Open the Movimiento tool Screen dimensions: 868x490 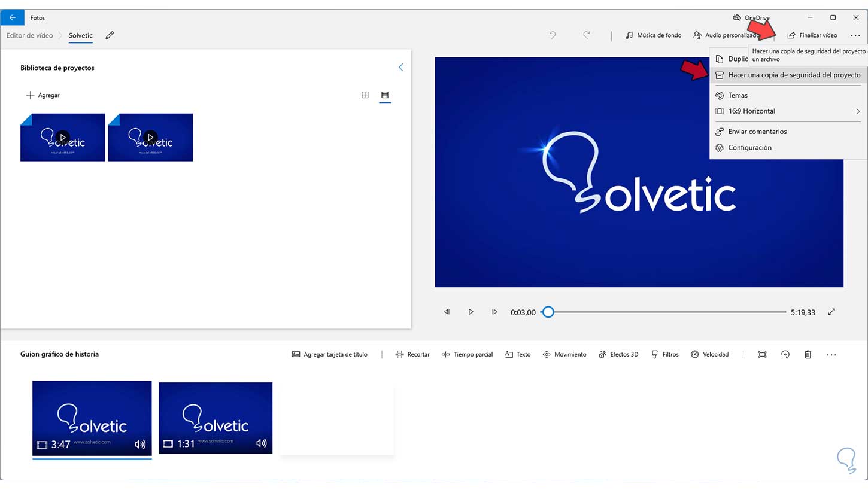click(x=564, y=355)
